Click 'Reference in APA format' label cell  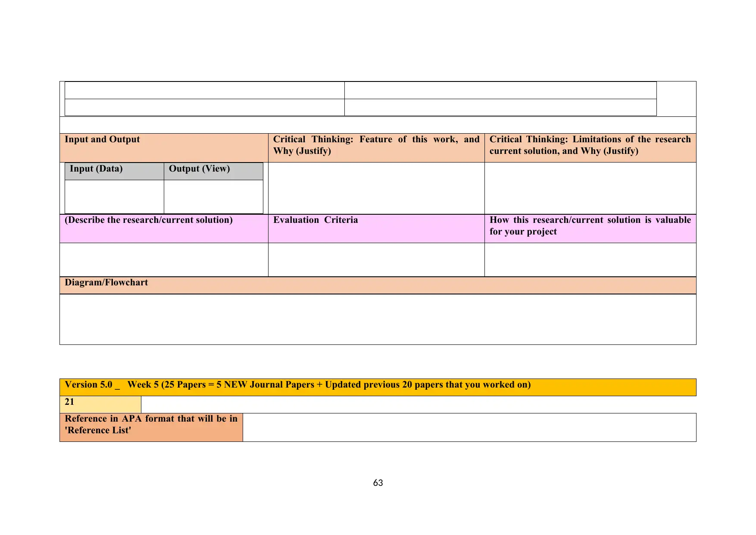[151, 427]
